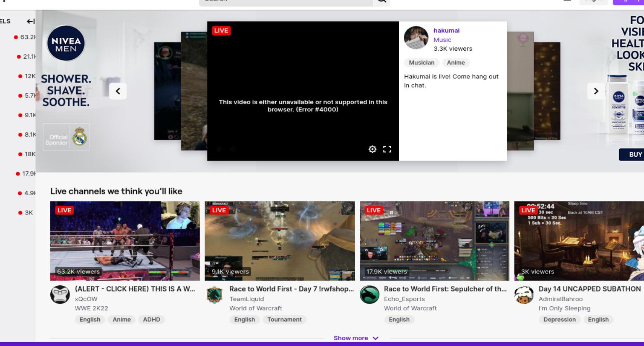Open TeamLiquid channel avatar
This screenshot has width=644, height=346.
click(215, 294)
